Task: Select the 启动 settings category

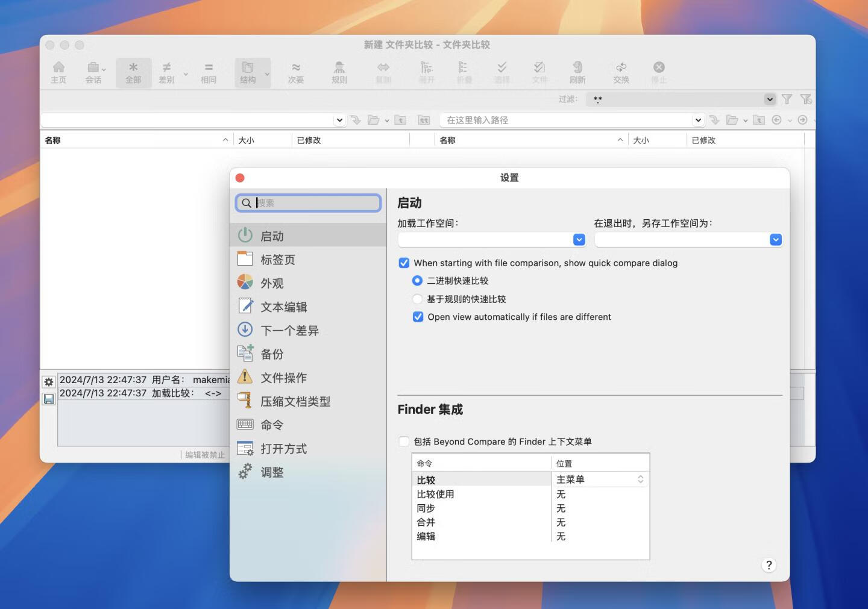Action: [x=308, y=236]
